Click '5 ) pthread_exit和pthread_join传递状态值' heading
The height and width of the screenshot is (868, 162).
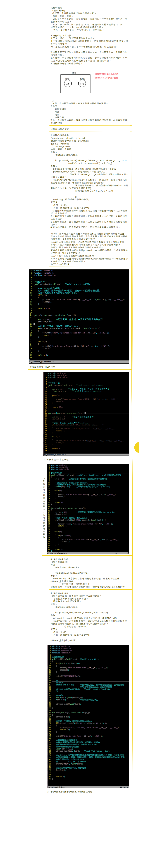tap(70, 792)
